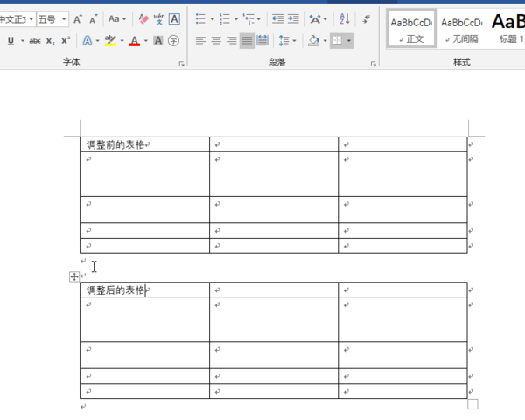
Task: Center align text
Action: point(216,41)
